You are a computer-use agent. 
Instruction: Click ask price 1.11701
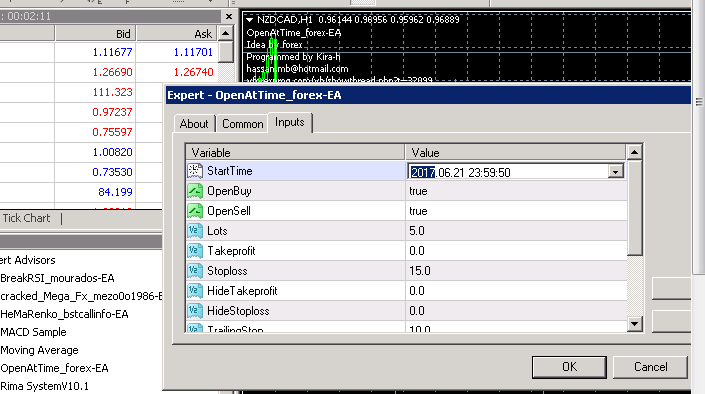coord(193,52)
